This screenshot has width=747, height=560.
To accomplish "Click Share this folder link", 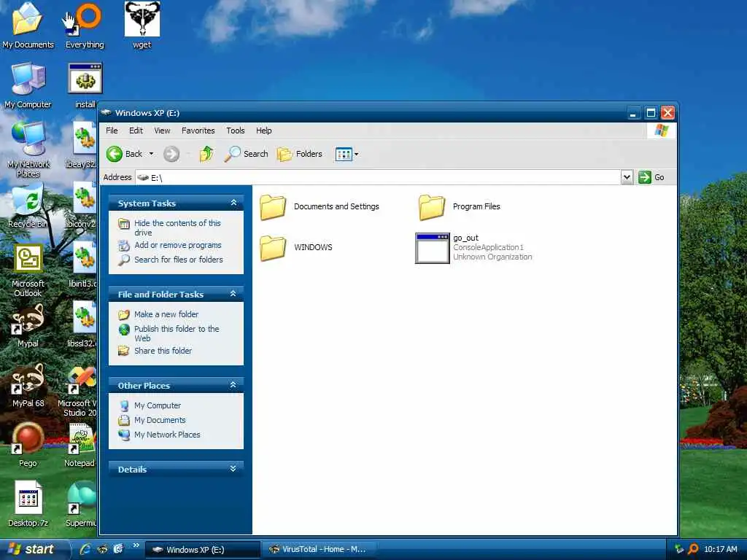I will tap(163, 351).
